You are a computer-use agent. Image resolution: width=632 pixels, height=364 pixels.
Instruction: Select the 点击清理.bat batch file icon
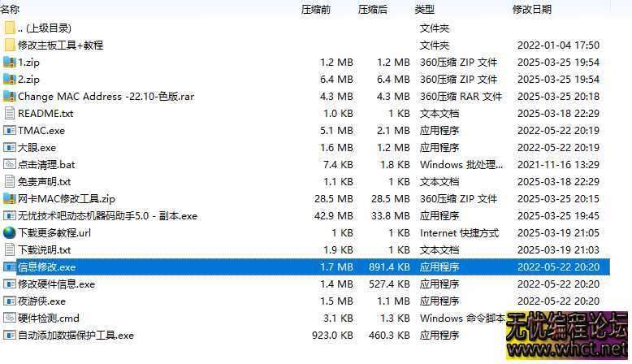pyautogui.click(x=10, y=165)
